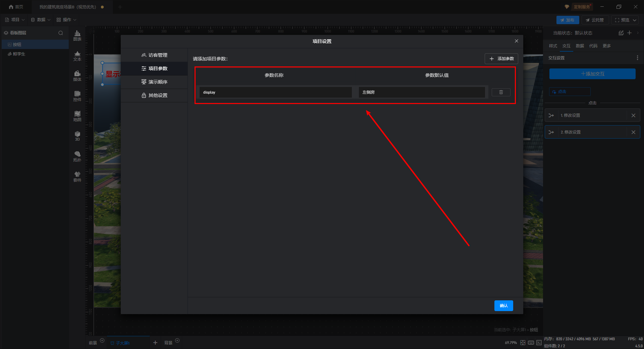Edit the default value field '左侧房'
The height and width of the screenshot is (349, 644).
422,92
